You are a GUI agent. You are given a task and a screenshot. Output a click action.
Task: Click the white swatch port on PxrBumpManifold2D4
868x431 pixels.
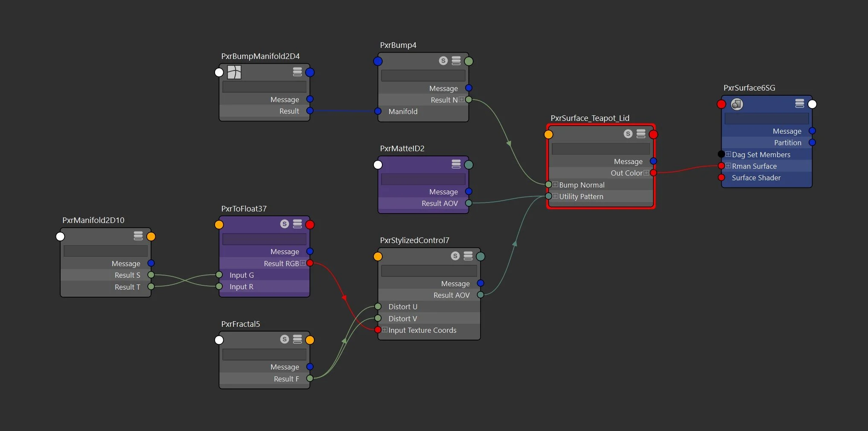pos(219,72)
